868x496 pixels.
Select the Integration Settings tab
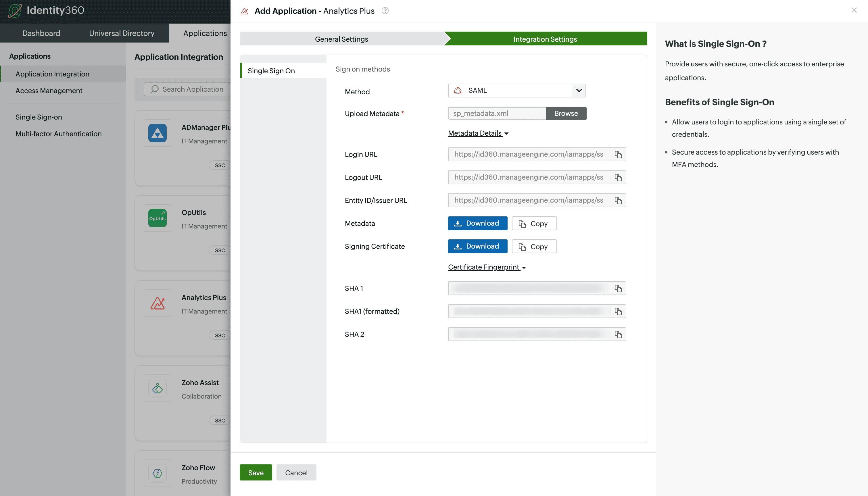(545, 38)
